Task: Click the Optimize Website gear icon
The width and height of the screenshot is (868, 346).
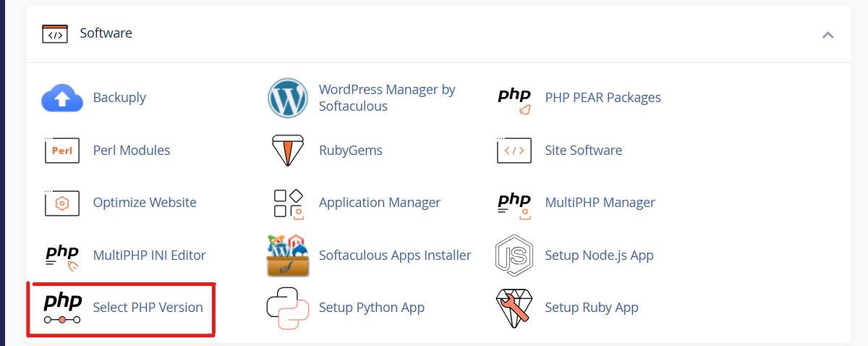Action: click(x=62, y=203)
